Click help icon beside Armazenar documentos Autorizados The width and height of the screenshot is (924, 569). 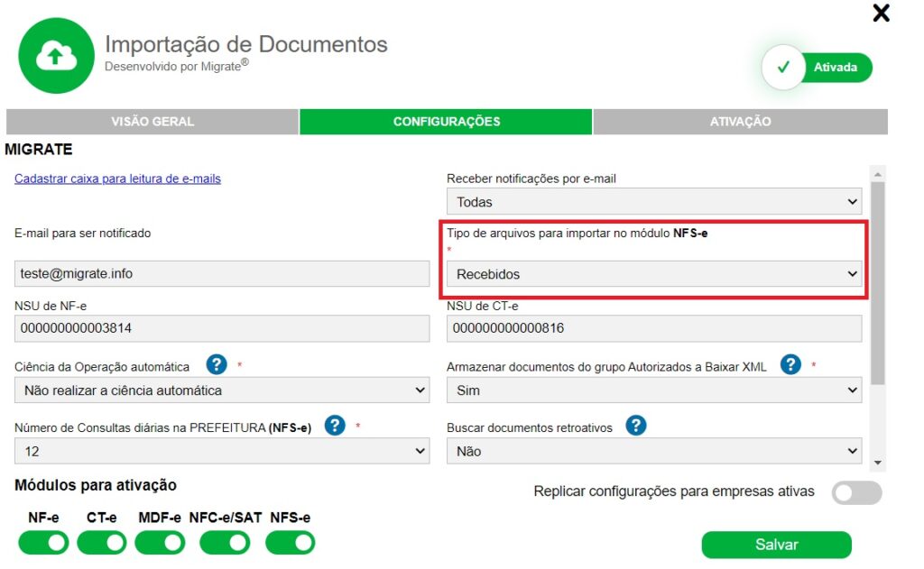[x=790, y=365]
